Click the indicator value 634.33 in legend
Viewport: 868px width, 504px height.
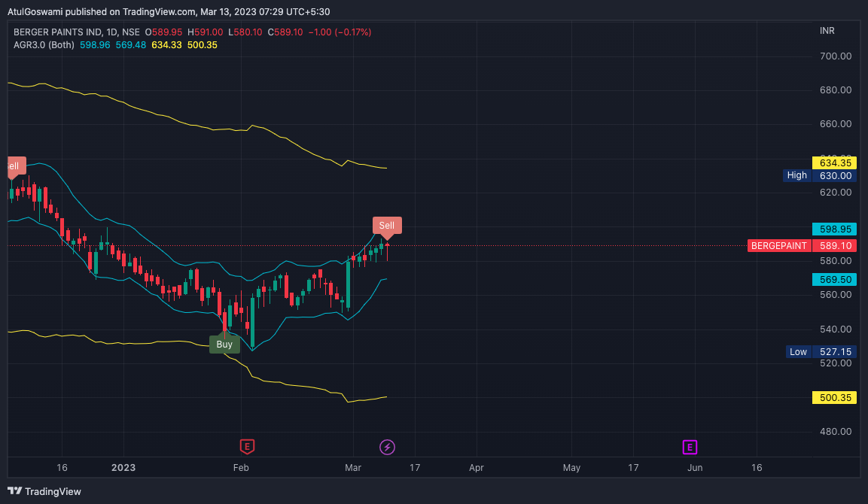click(166, 45)
